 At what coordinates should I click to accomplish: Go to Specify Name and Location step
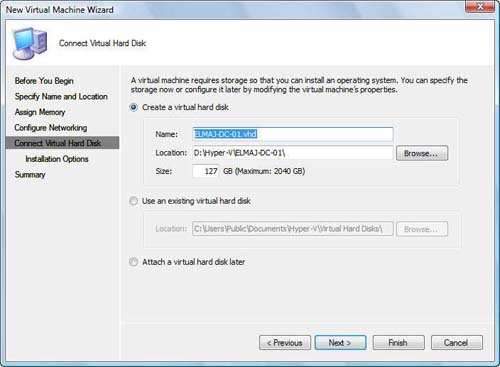61,97
